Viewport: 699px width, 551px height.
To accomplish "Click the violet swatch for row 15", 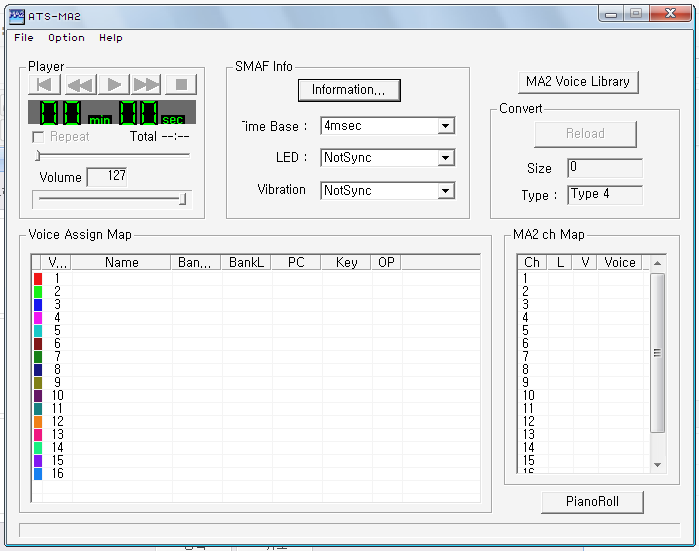I will click(38, 461).
